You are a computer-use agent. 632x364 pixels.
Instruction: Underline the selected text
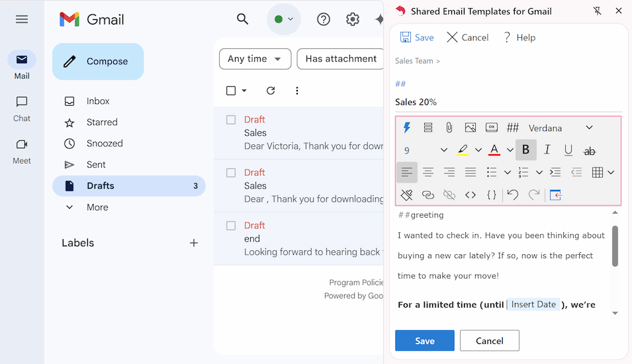pos(568,150)
